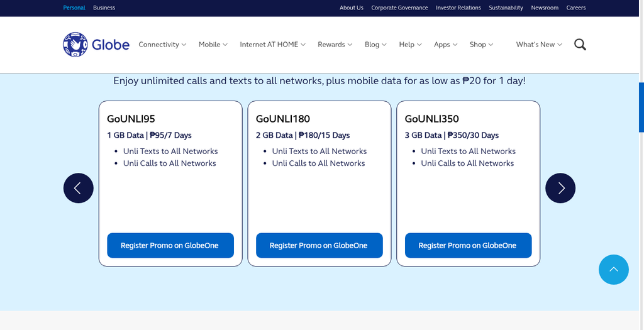
Task: Open the Newsroom link
Action: click(545, 8)
